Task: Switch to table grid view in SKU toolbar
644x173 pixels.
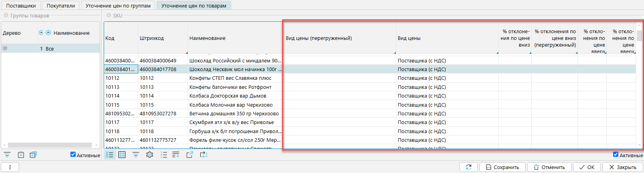Action: (x=122, y=155)
